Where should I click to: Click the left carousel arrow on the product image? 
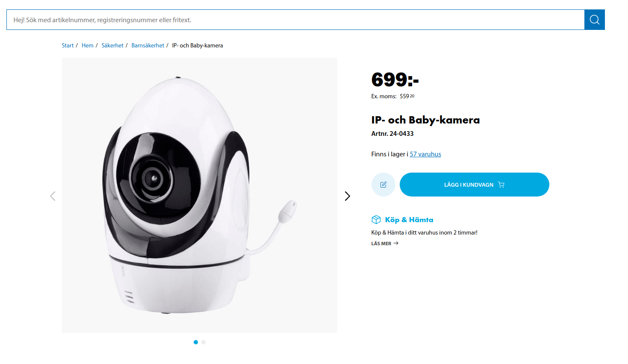pos(53,196)
